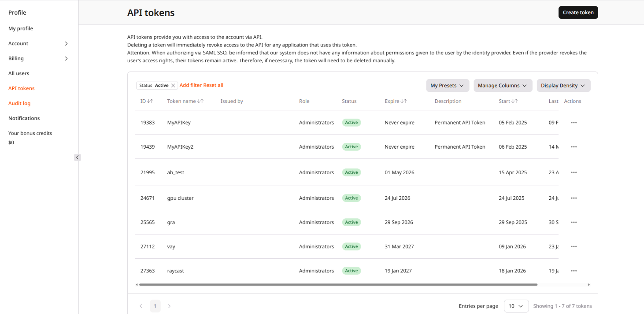Remove the Status Active filter chip
The width and height of the screenshot is (644, 315).
click(x=173, y=86)
